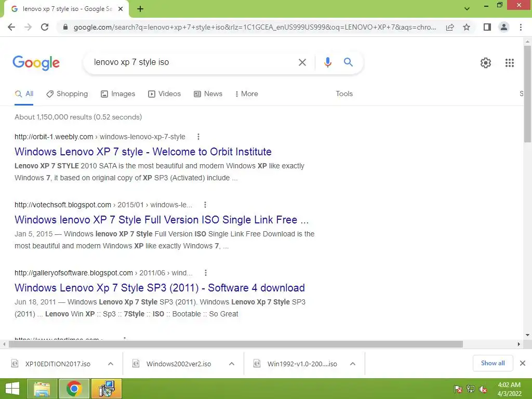Clear the search query with X
532x399 pixels.
tap(302, 62)
